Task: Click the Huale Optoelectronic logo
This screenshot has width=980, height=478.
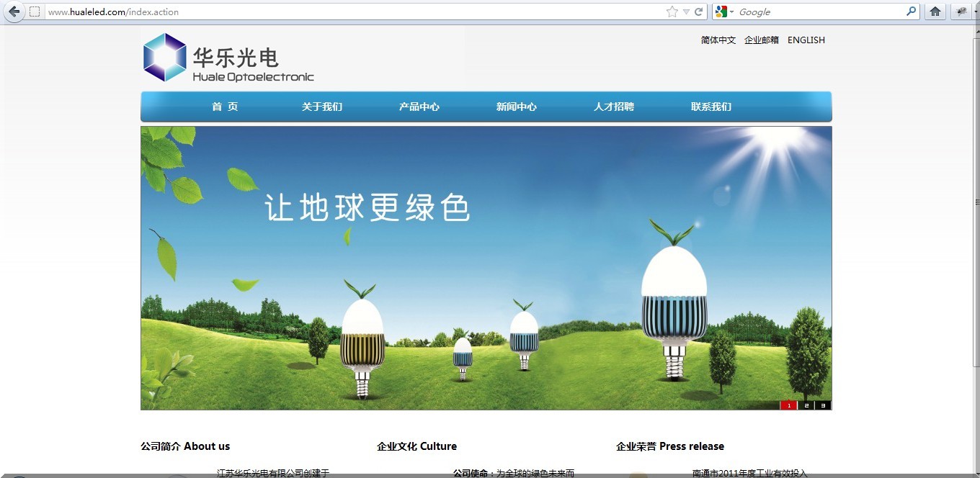Action: (228, 58)
